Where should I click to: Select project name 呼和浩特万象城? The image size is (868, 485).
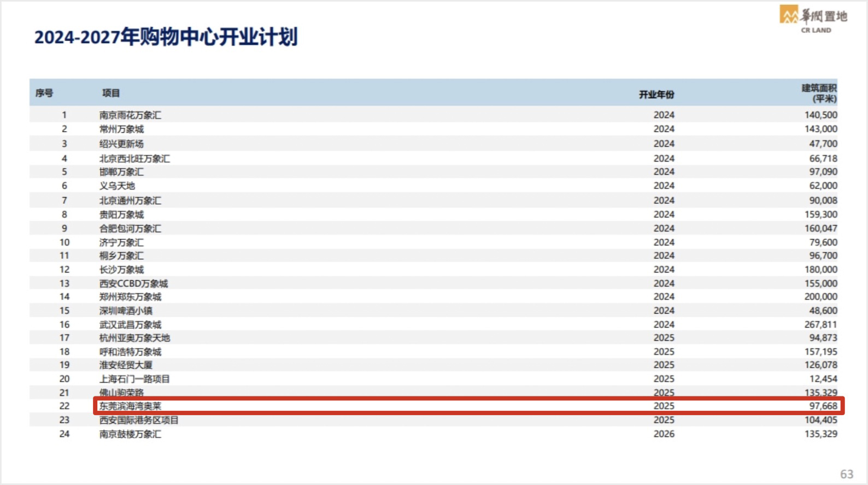[x=130, y=352]
